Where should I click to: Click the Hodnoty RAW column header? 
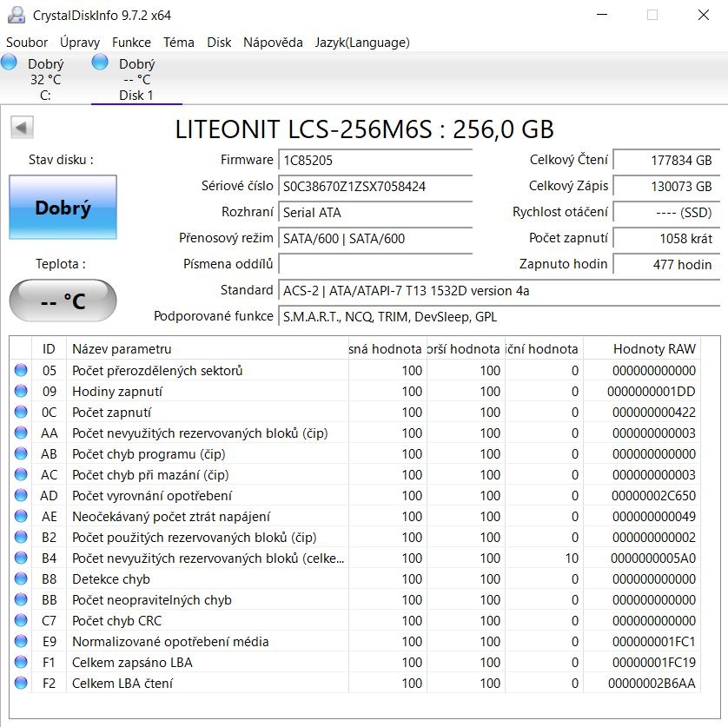click(x=642, y=348)
